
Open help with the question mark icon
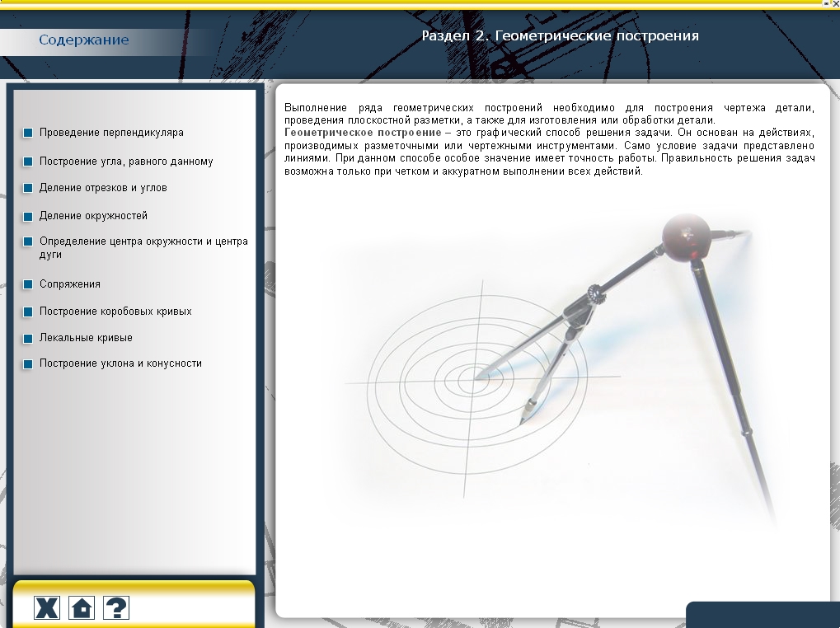[x=116, y=608]
